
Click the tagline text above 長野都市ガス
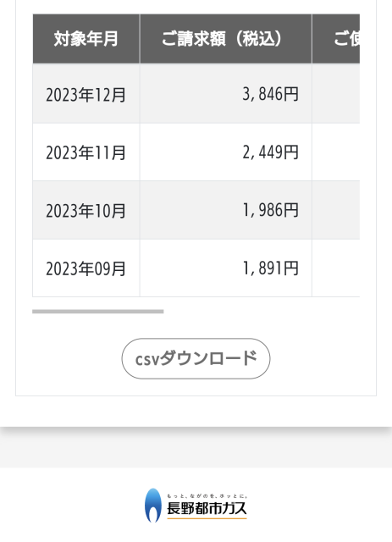207,496
